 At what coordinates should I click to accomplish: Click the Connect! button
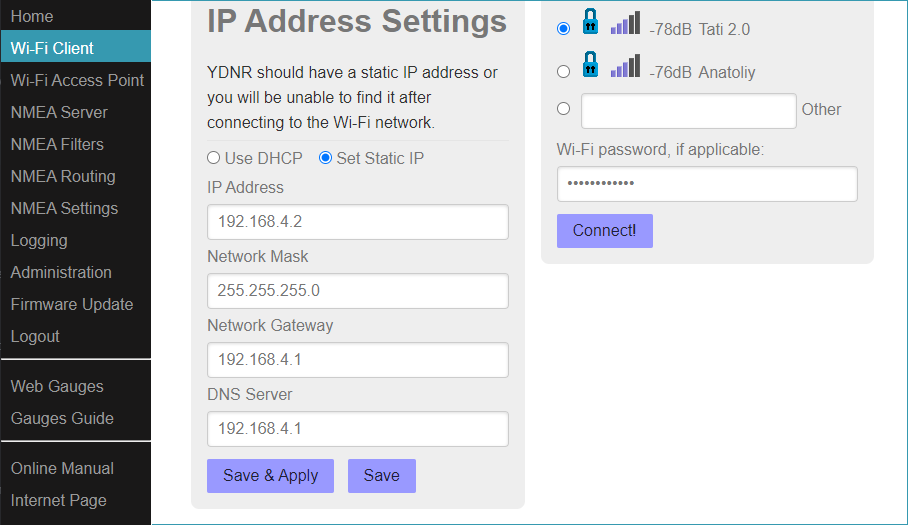point(604,231)
